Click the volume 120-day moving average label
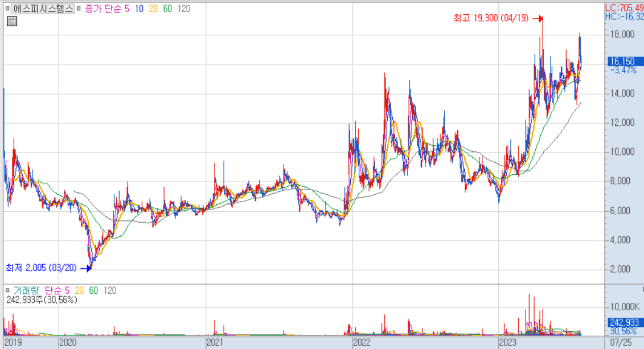The image size is (644, 349). pyautogui.click(x=110, y=290)
